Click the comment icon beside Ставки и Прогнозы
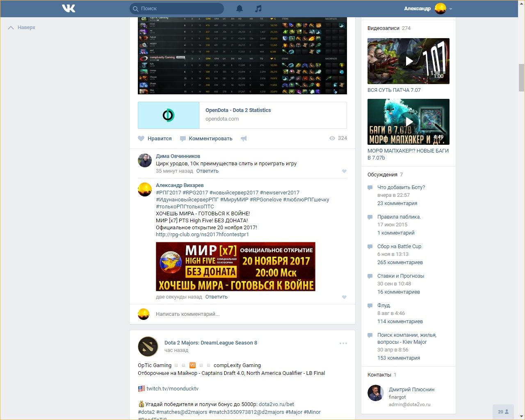 [370, 276]
